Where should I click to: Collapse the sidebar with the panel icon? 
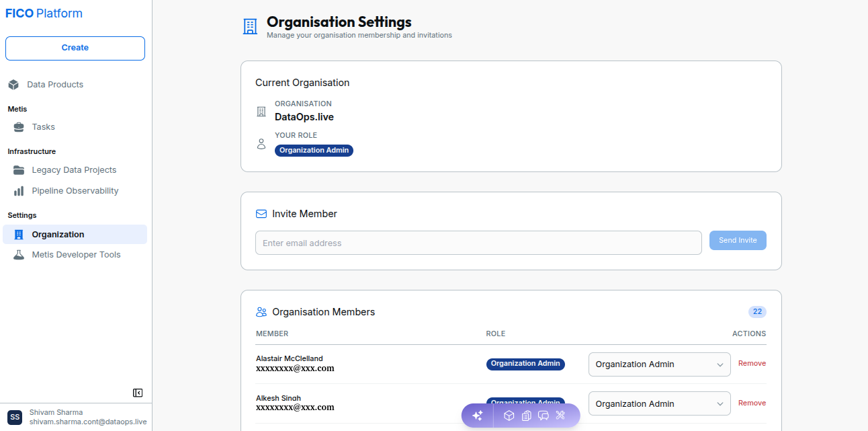[x=138, y=393]
